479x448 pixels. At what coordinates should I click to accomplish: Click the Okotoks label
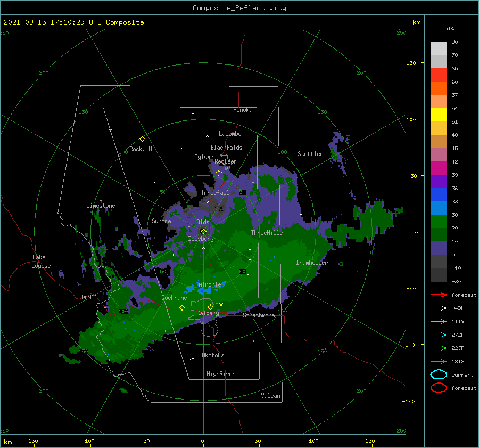tap(213, 355)
